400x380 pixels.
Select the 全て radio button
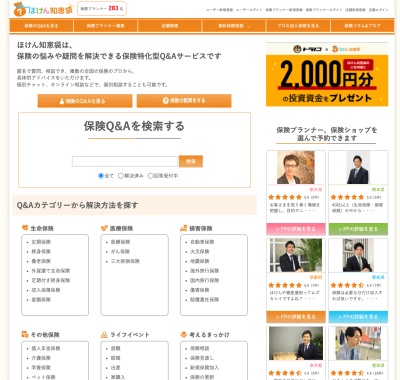tap(101, 176)
